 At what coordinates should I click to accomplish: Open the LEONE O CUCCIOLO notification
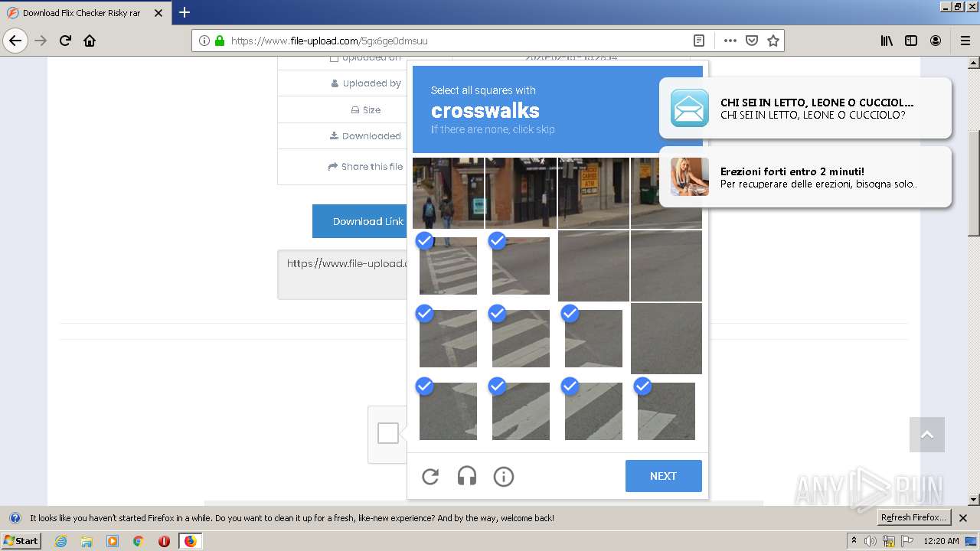(805, 108)
